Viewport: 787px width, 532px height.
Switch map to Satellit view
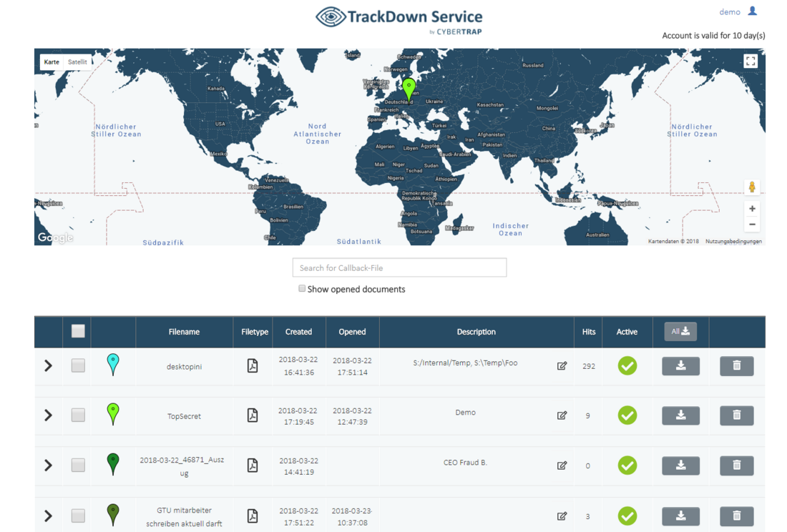coord(77,62)
